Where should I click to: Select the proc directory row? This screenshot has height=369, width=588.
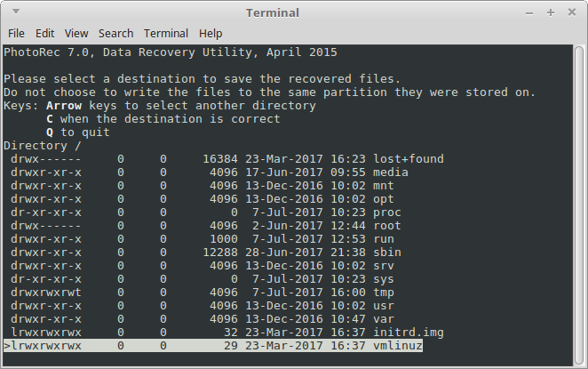[205, 213]
